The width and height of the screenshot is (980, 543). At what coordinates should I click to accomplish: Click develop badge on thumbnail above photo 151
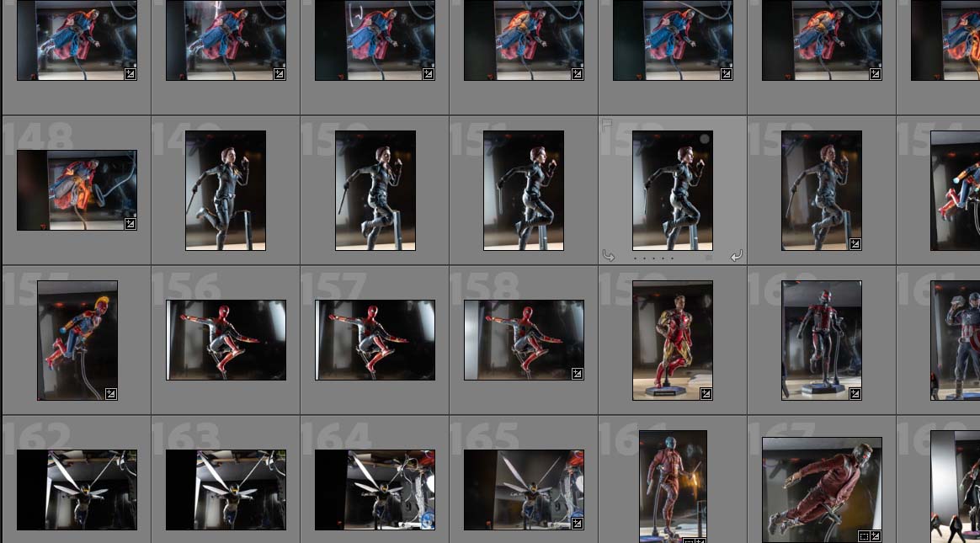577,74
